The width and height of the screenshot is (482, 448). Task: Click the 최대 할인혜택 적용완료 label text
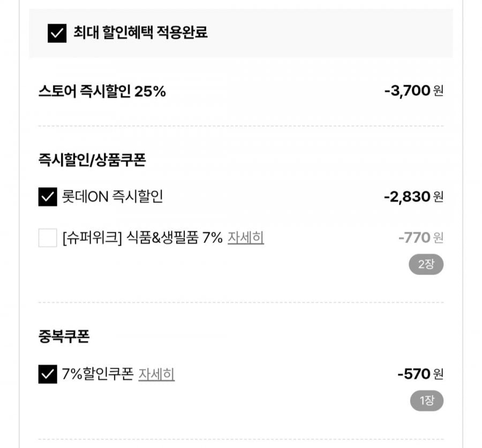pos(140,33)
